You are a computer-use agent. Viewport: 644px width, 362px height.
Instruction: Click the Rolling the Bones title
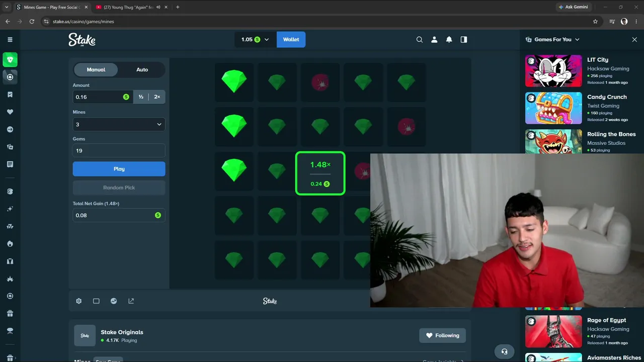[611, 134]
